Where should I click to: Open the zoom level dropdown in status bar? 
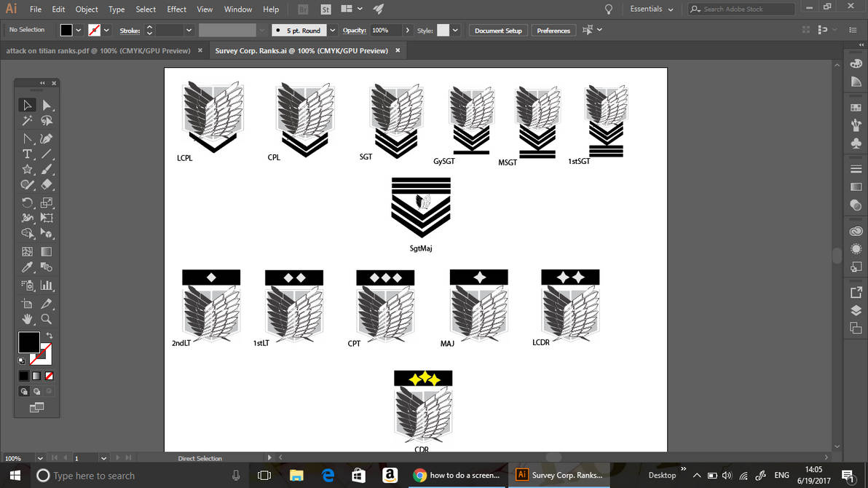coord(40,458)
